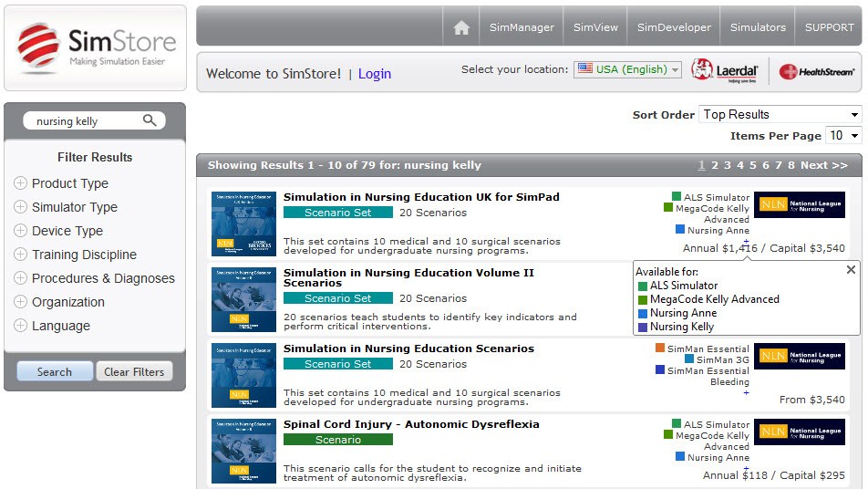Viewport: 868px width, 489px height.
Task: Click the Search button
Action: (55, 371)
